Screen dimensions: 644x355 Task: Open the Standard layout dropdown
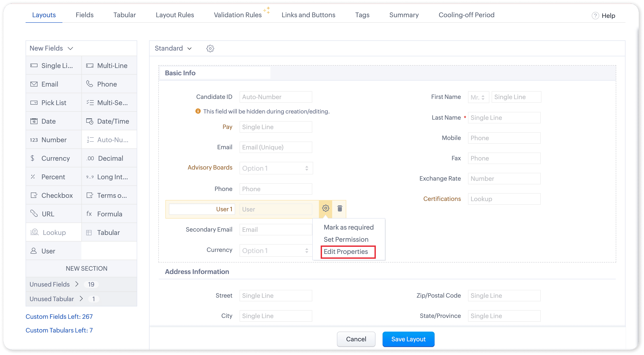pyautogui.click(x=173, y=48)
